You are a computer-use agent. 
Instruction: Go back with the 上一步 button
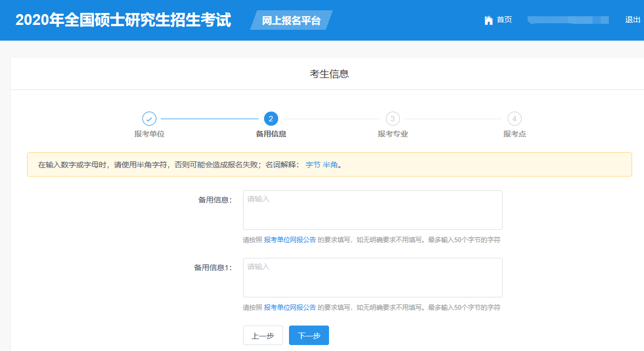[262, 336]
